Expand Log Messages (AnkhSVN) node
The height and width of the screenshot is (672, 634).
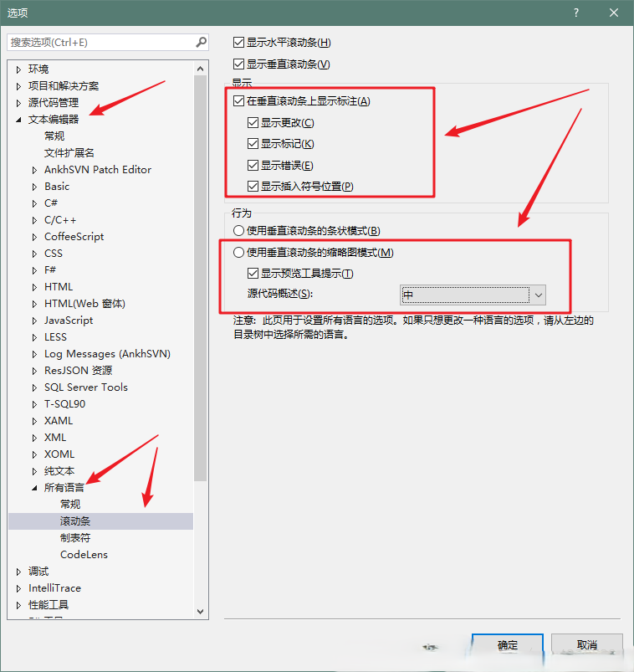click(34, 354)
